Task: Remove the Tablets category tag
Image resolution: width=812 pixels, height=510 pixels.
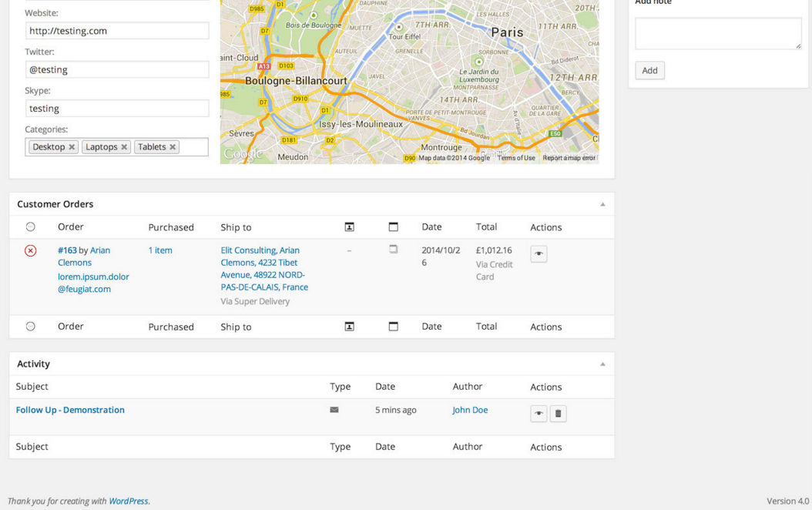Action: pyautogui.click(x=173, y=147)
